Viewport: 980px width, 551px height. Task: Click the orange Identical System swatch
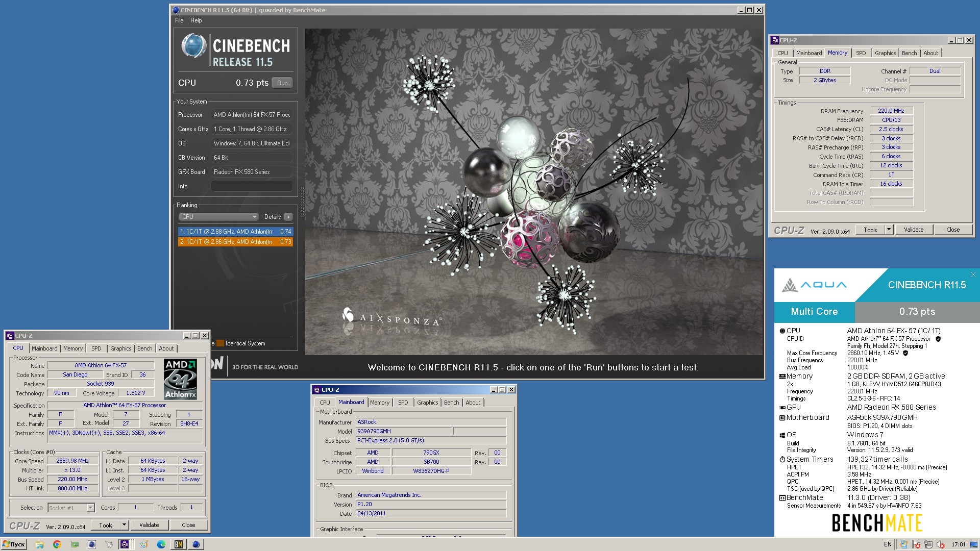tap(220, 343)
